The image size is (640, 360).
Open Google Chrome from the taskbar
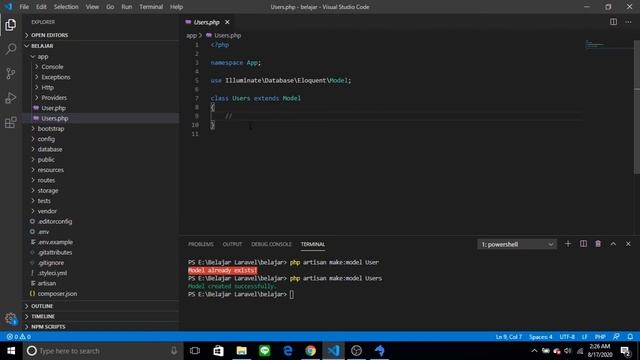[311, 351]
